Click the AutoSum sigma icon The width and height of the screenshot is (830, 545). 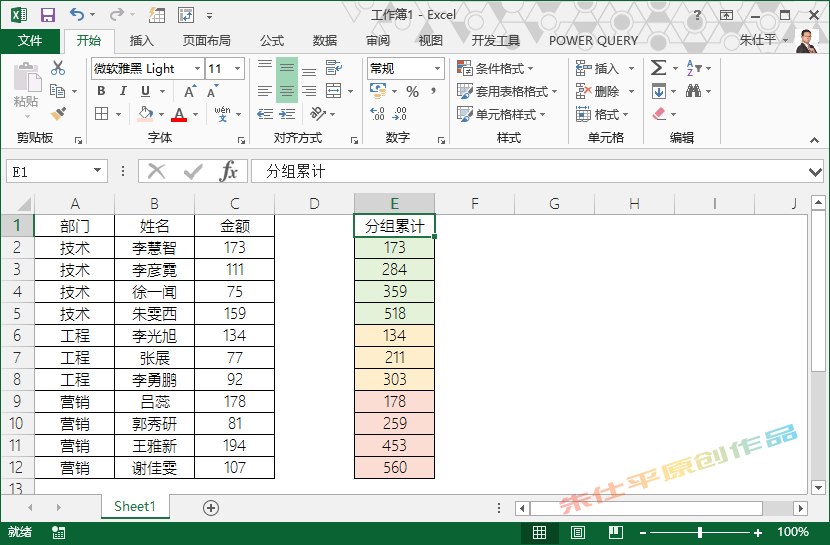[658, 68]
